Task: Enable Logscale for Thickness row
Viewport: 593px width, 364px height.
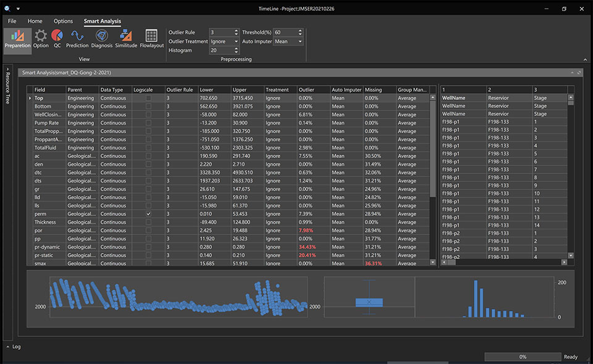Action: [x=149, y=222]
